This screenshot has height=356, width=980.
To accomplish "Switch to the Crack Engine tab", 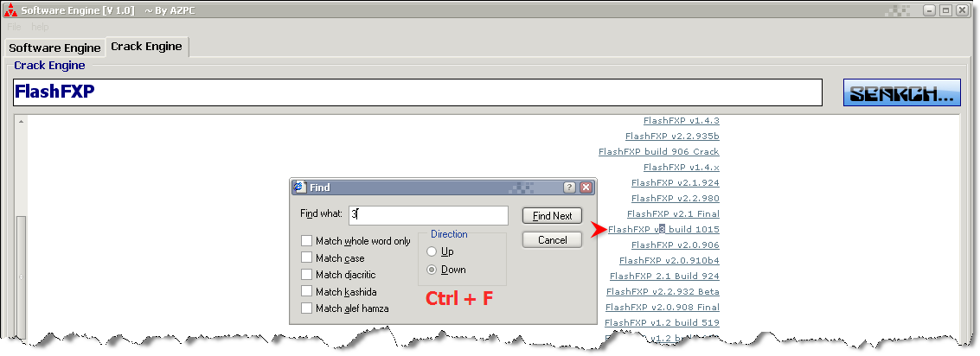I will point(147,46).
